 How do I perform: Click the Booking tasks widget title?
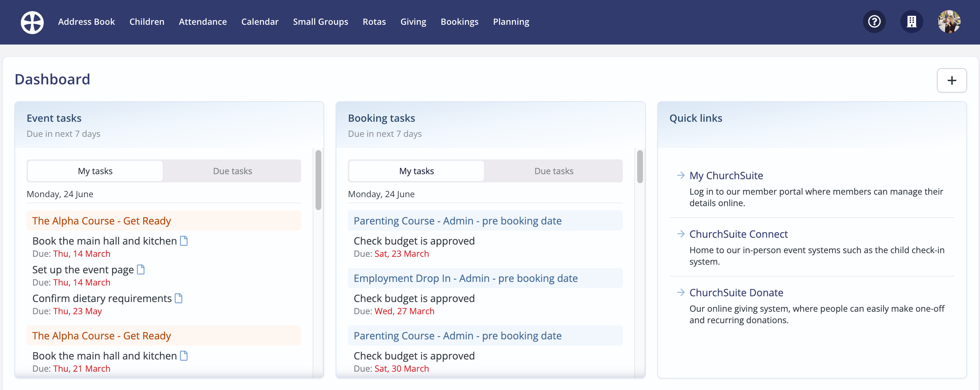click(x=381, y=119)
